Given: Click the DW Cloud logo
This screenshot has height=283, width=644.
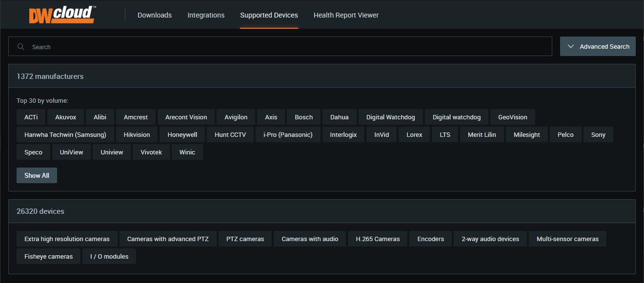Looking at the screenshot, I should click(x=61, y=15).
